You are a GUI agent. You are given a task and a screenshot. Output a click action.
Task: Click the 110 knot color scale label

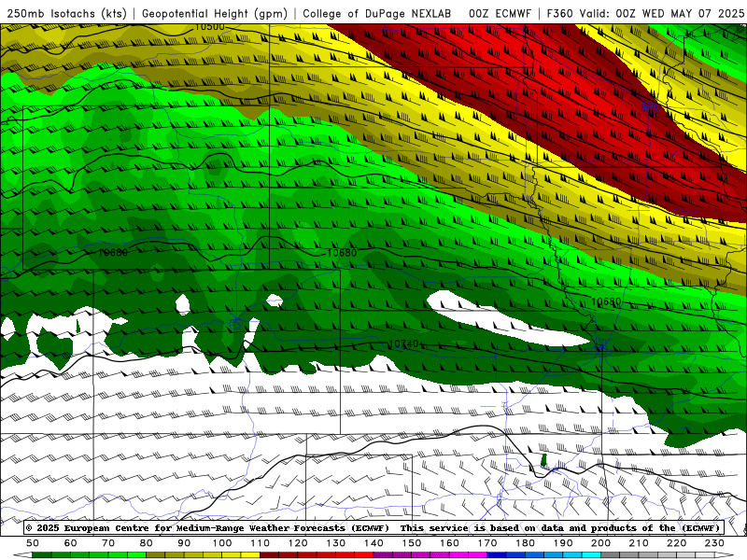[261, 543]
